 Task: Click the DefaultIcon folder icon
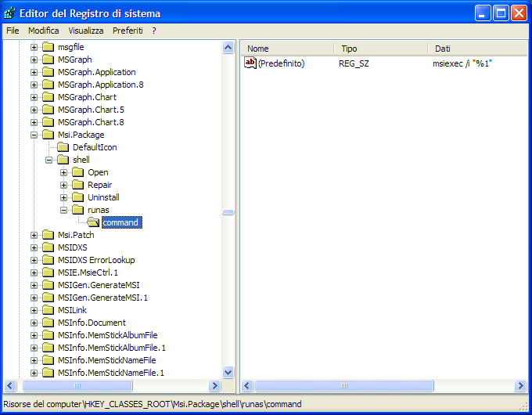63,147
